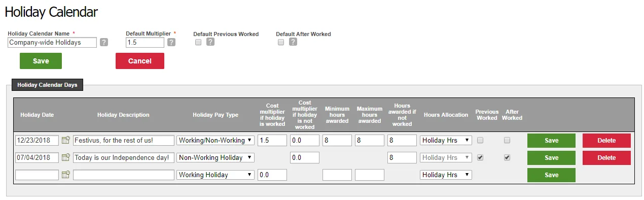Viewport: 644px width, 200px height.
Task: Open Working Holiday pay type dropdown
Action: point(216,175)
